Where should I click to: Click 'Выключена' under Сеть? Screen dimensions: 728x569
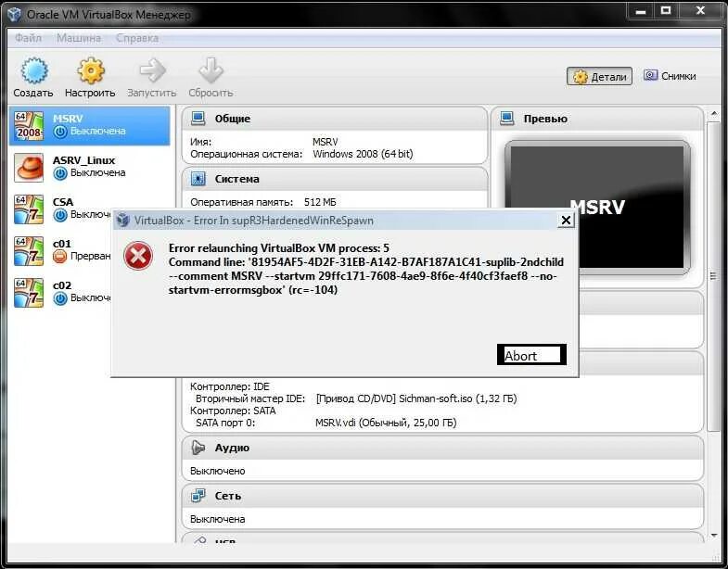[x=218, y=519]
